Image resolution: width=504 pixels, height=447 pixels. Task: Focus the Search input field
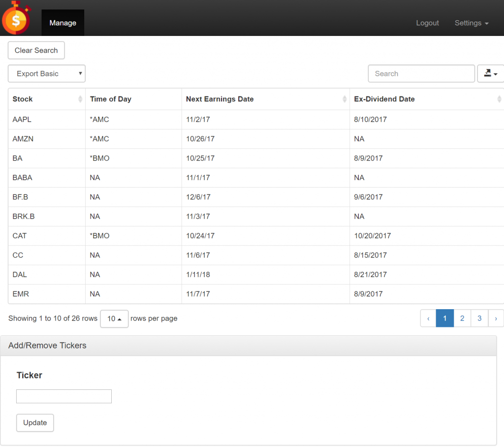click(421, 74)
